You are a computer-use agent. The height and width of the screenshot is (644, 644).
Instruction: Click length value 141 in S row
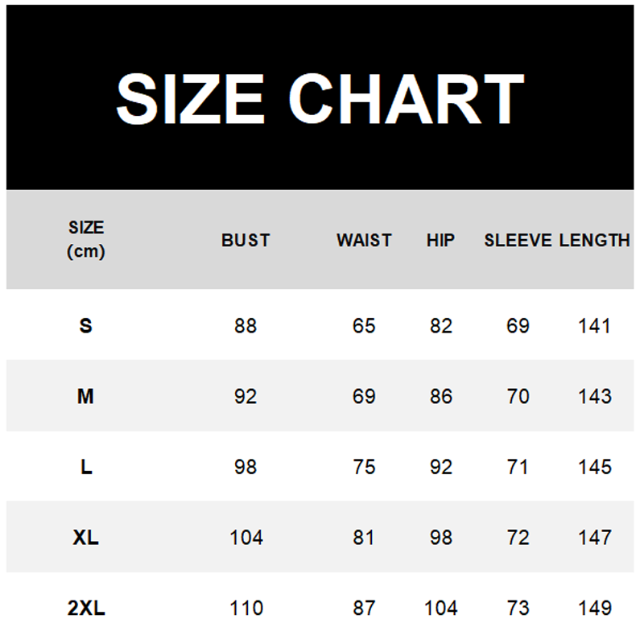point(595,326)
